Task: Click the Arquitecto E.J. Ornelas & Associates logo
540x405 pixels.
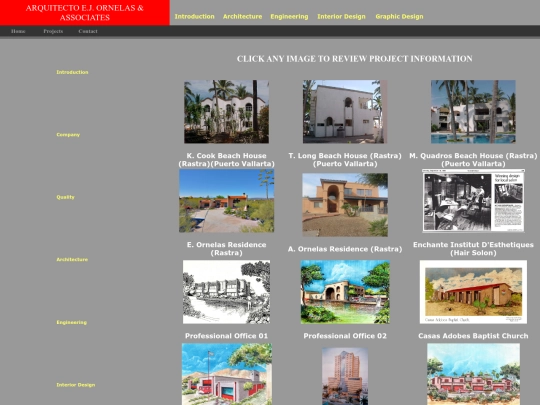Action: pyautogui.click(x=85, y=13)
